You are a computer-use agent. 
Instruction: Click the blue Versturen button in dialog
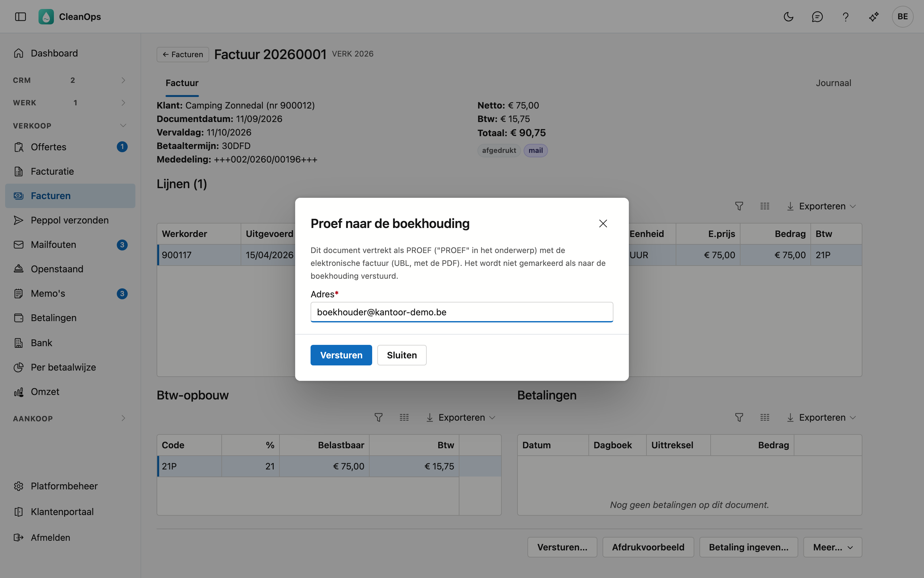(x=341, y=355)
